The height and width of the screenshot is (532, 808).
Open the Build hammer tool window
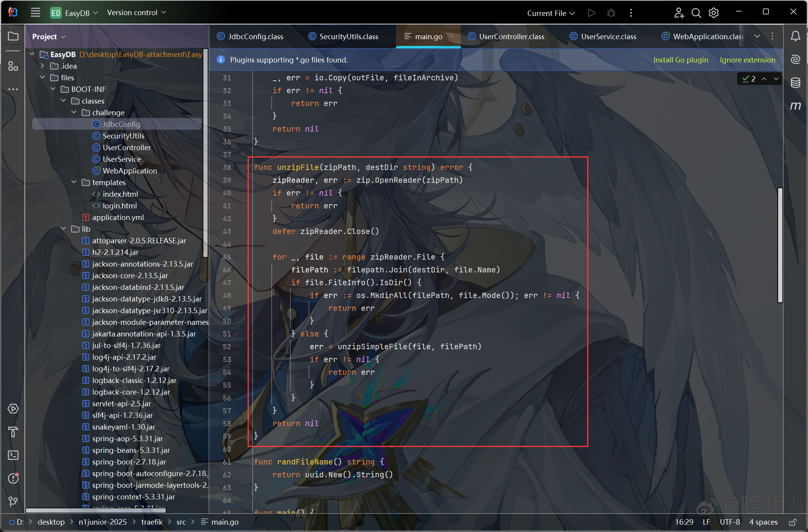click(13, 432)
